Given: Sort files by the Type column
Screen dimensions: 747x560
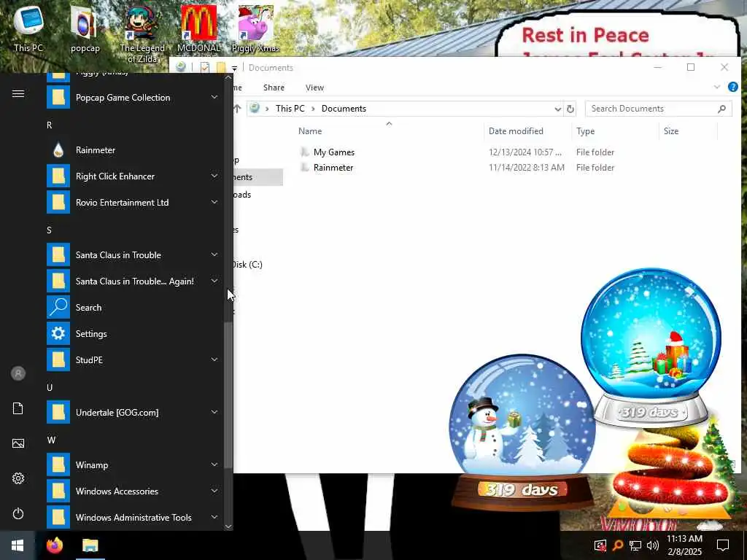Looking at the screenshot, I should [615, 131].
